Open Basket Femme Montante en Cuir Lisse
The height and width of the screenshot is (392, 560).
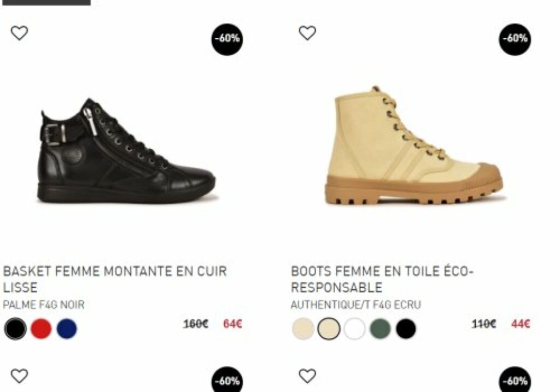(115, 279)
